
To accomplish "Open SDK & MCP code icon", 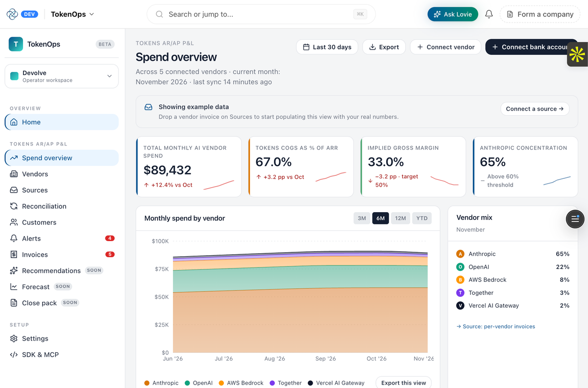I will tap(14, 355).
